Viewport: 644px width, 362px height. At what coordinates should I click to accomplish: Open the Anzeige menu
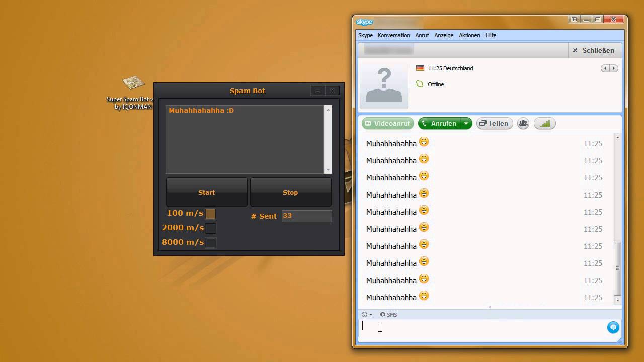tap(444, 35)
